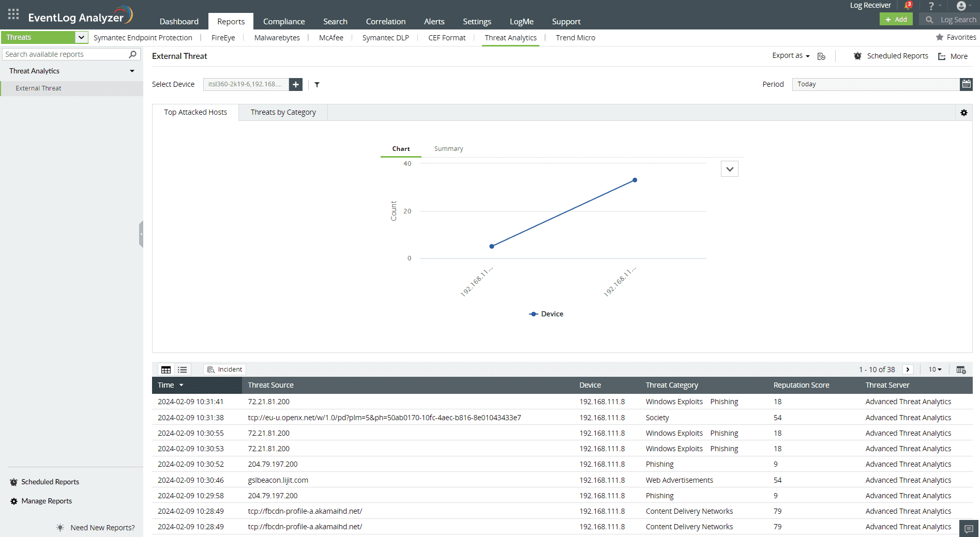The width and height of the screenshot is (980, 537).
Task: Click threat source gslbeacon.lijit.com
Action: [278, 480]
